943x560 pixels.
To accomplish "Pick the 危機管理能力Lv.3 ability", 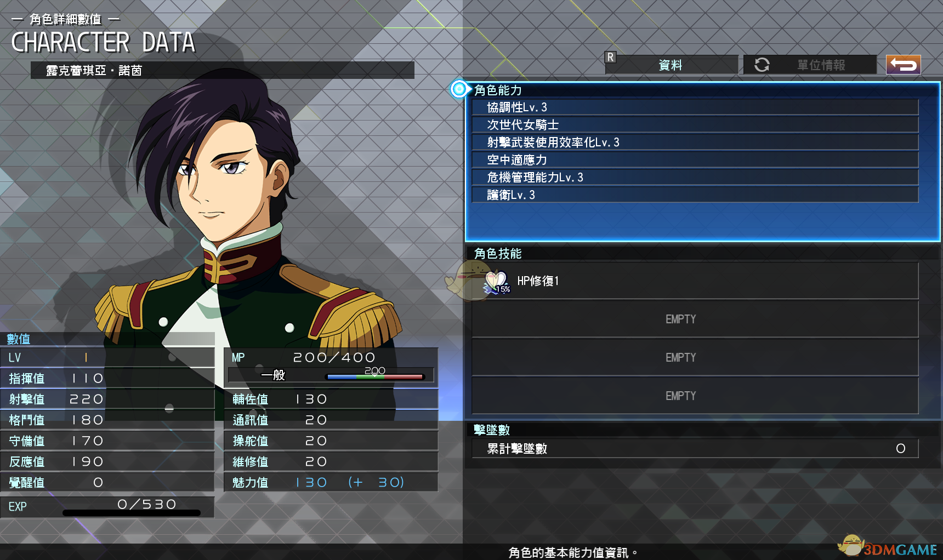I will pos(695,177).
